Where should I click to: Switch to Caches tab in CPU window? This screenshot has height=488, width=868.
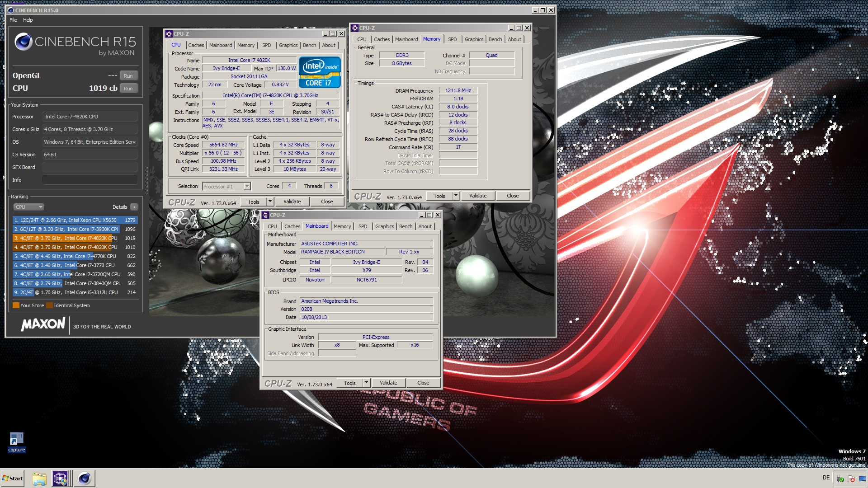point(196,45)
